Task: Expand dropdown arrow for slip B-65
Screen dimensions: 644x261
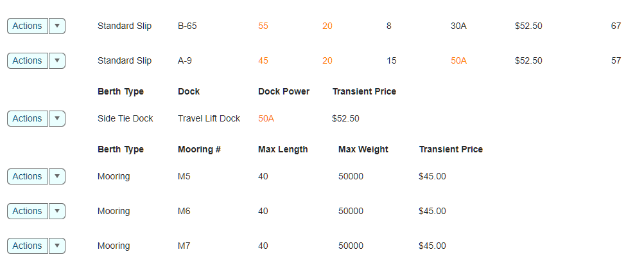Action: pyautogui.click(x=57, y=26)
